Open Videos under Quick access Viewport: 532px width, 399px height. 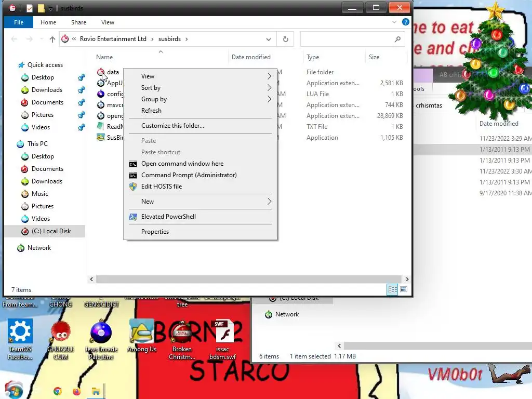pos(41,127)
